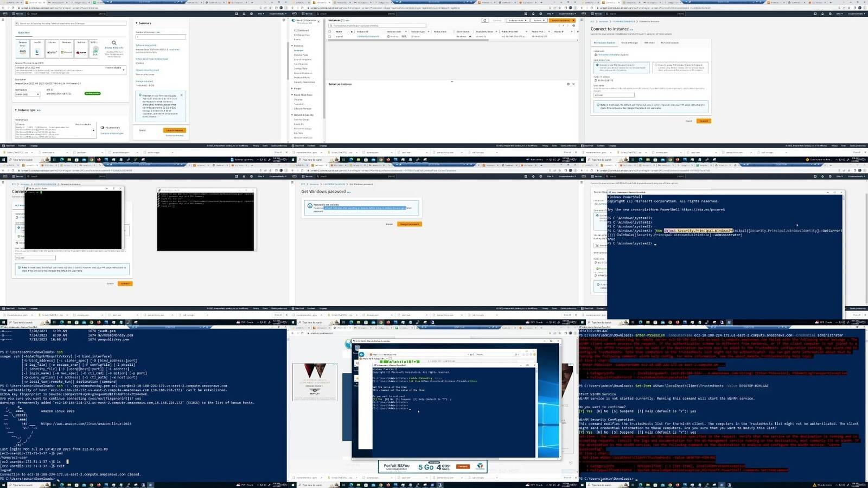The width and height of the screenshot is (868, 488).
Task: Collapse Elastic Block Store sidebar group
Action: pyautogui.click(x=292, y=95)
